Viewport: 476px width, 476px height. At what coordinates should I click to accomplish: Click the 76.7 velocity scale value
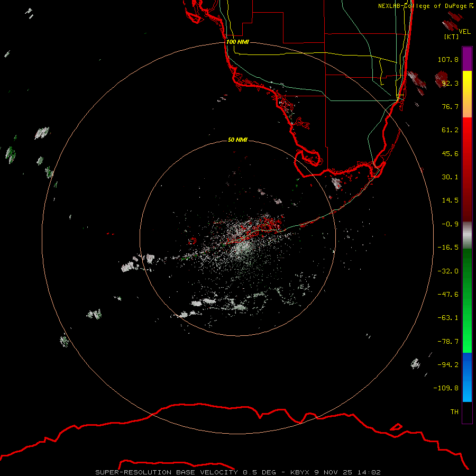[450, 106]
